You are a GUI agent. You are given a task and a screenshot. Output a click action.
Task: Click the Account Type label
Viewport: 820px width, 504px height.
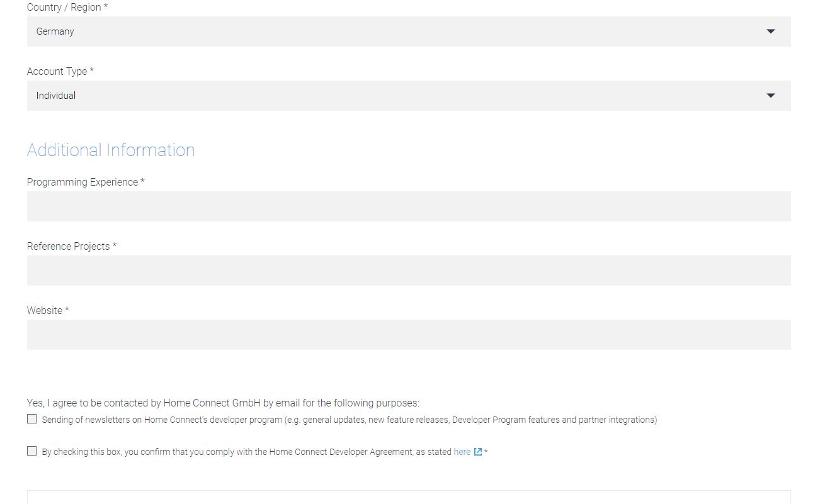(60, 72)
